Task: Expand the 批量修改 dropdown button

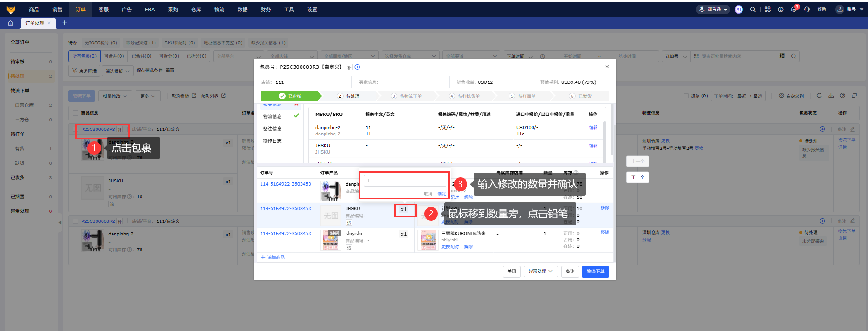Action: pyautogui.click(x=115, y=96)
